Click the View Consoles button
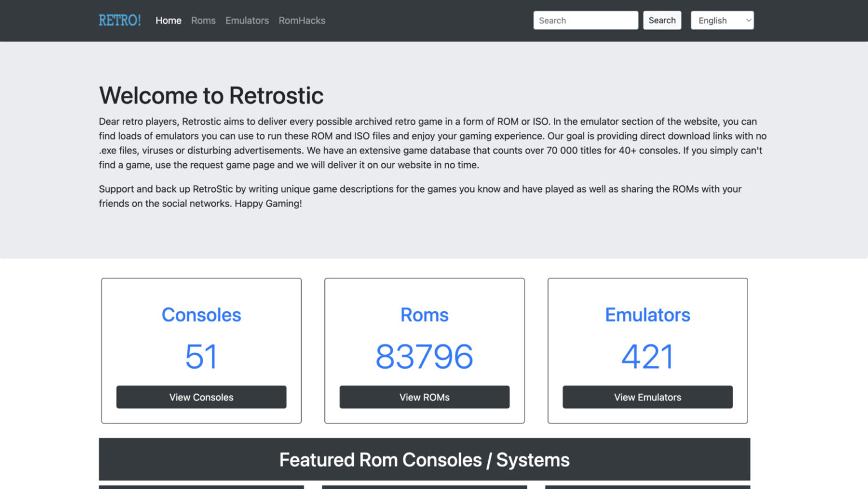The height and width of the screenshot is (489, 868). [201, 397]
